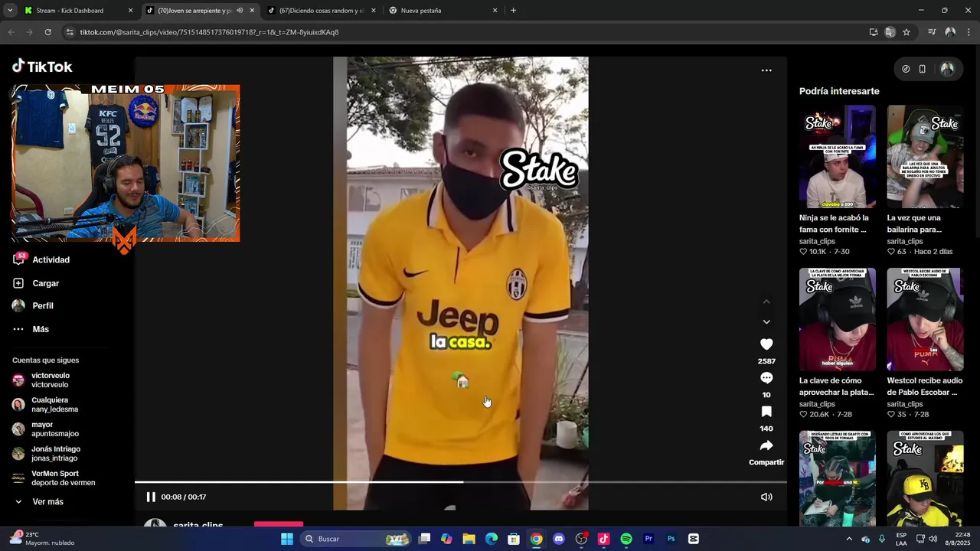Open 'La clave de cómo aprovechar' thumbnail
980x551 pixels.
pyautogui.click(x=838, y=319)
